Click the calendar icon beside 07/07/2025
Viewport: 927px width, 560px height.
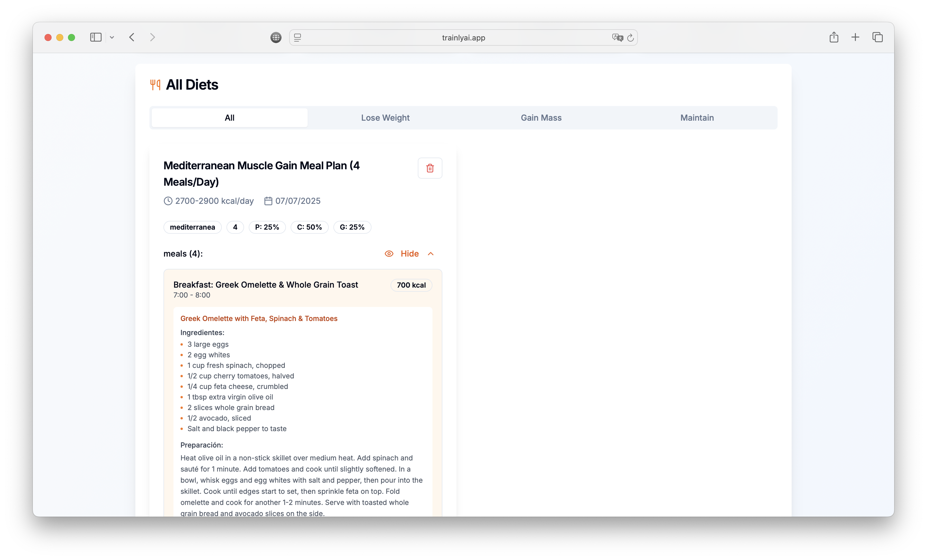point(268,201)
